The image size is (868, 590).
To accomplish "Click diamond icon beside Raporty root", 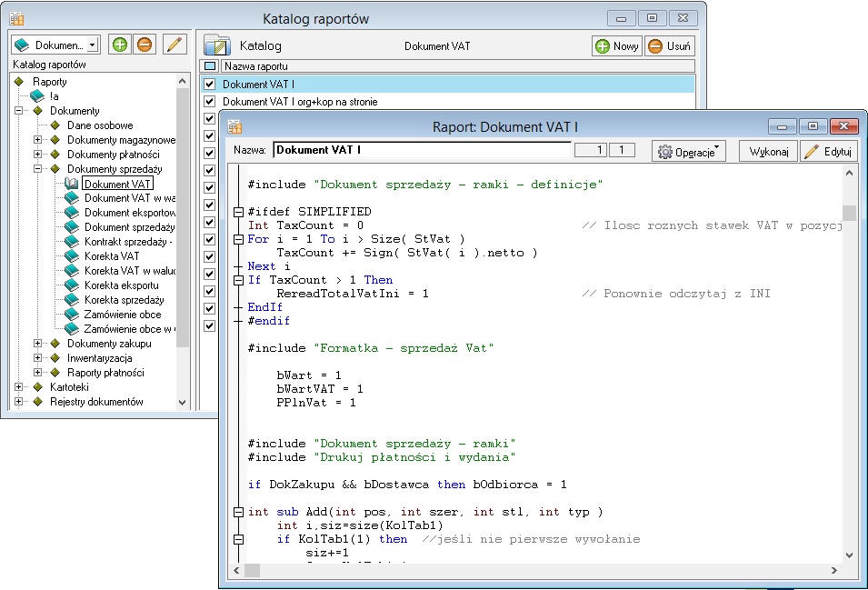I will click(19, 81).
